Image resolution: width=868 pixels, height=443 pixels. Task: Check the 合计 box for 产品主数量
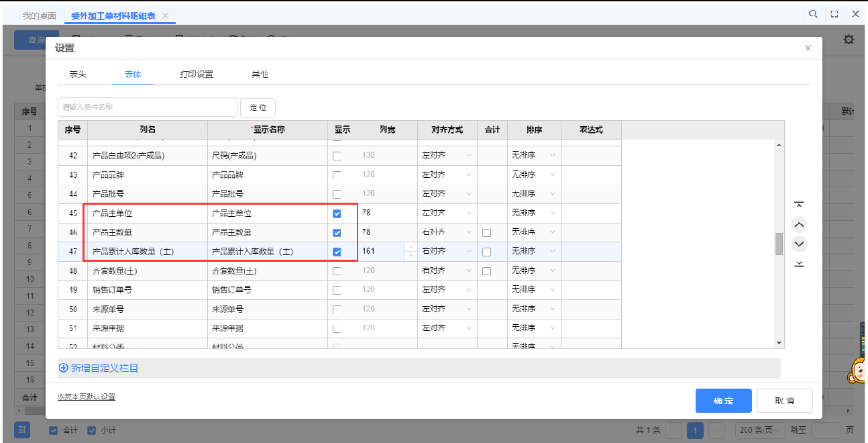[x=486, y=233]
